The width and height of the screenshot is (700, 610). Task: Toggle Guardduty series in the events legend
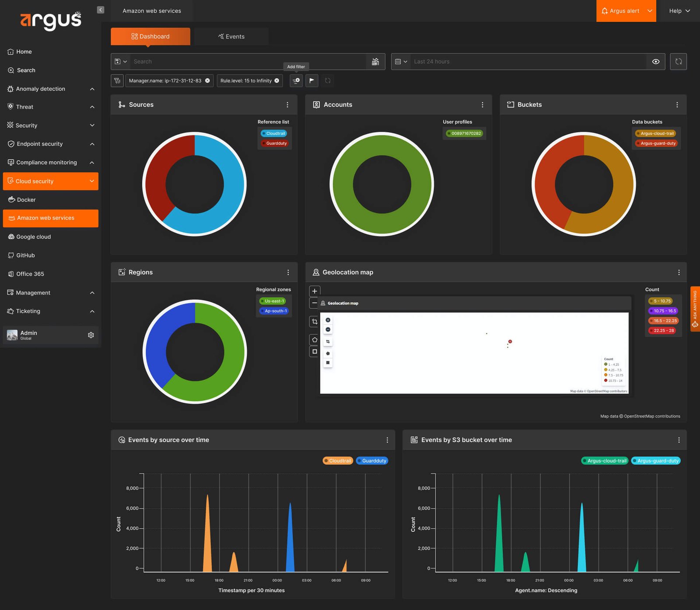(372, 461)
